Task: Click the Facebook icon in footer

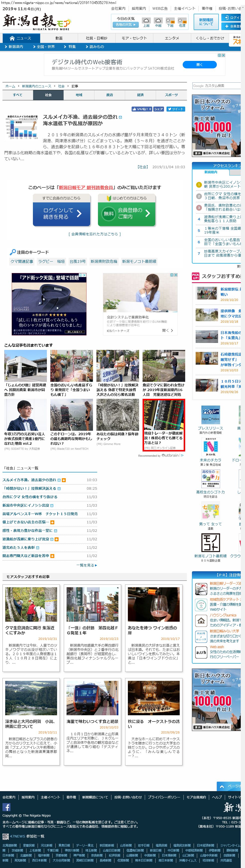Action: (6, 807)
